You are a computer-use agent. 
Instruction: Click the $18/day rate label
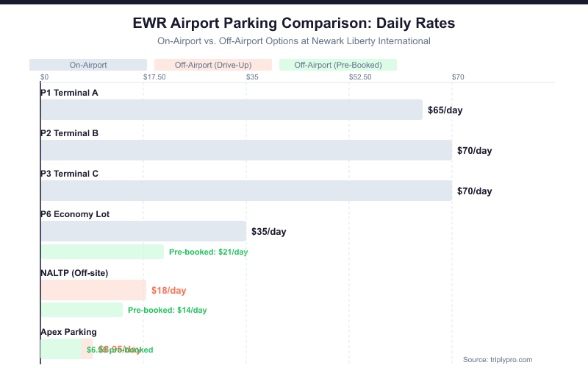(169, 290)
